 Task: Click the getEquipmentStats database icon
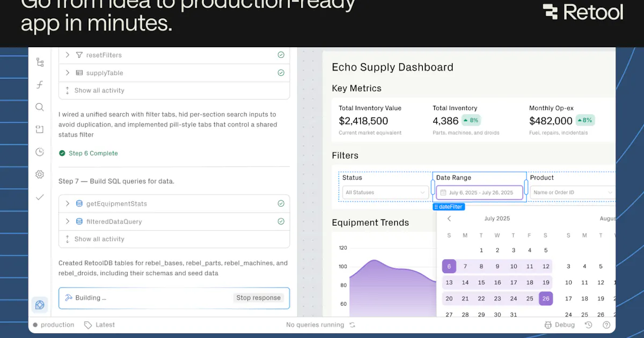79,203
